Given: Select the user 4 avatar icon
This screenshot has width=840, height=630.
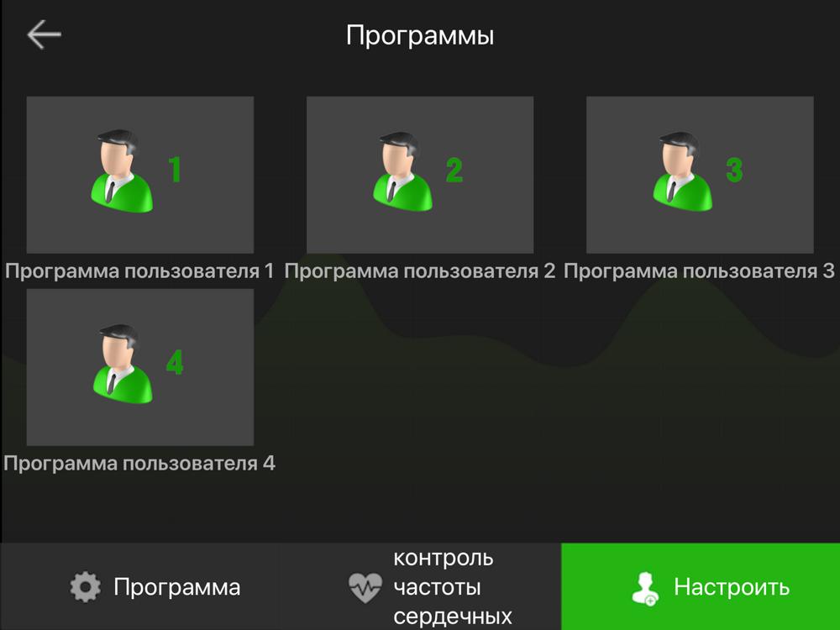Looking at the screenshot, I should tap(122, 363).
